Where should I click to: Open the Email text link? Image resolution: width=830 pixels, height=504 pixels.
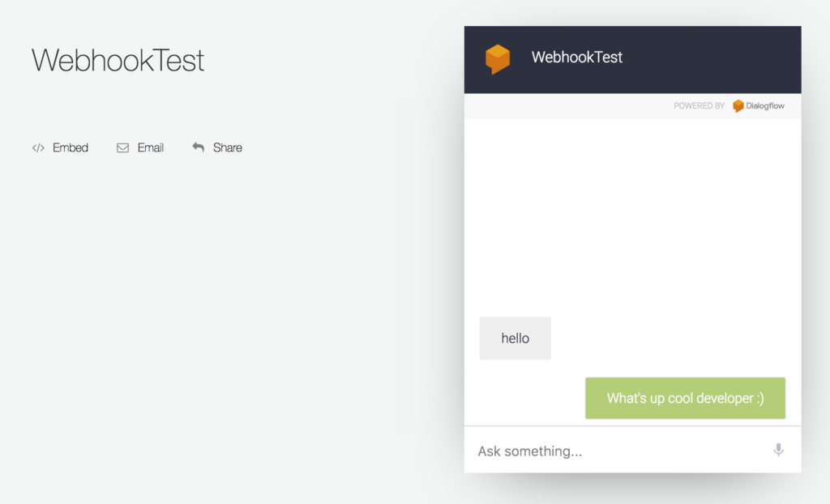[151, 148]
